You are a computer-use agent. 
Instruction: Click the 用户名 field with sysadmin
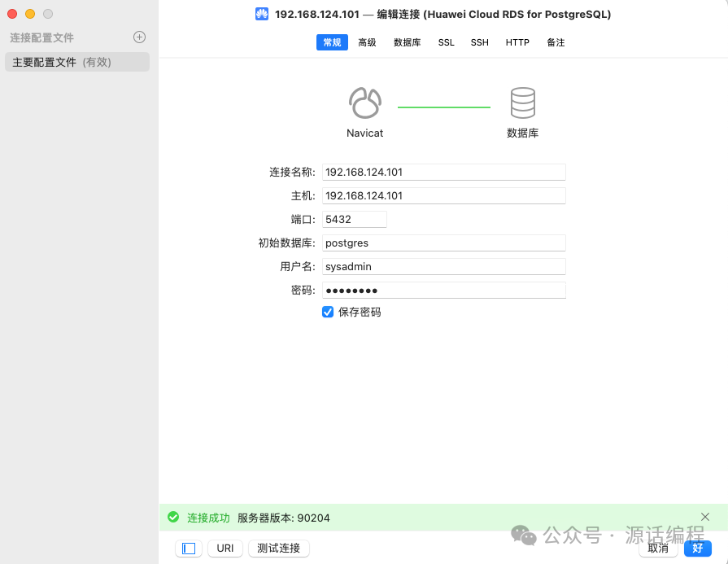pos(444,267)
